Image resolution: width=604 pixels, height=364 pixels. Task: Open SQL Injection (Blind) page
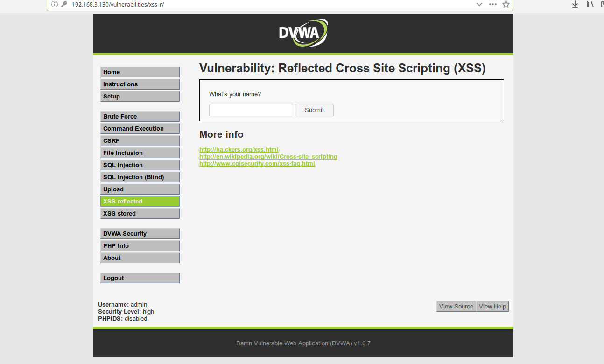[x=140, y=177]
